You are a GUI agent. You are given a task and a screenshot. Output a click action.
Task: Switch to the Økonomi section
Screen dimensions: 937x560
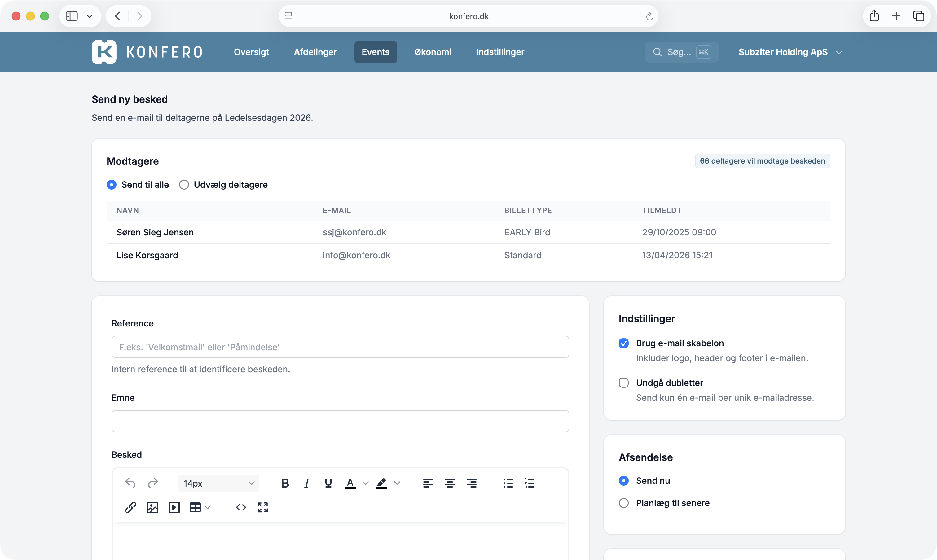pyautogui.click(x=433, y=52)
